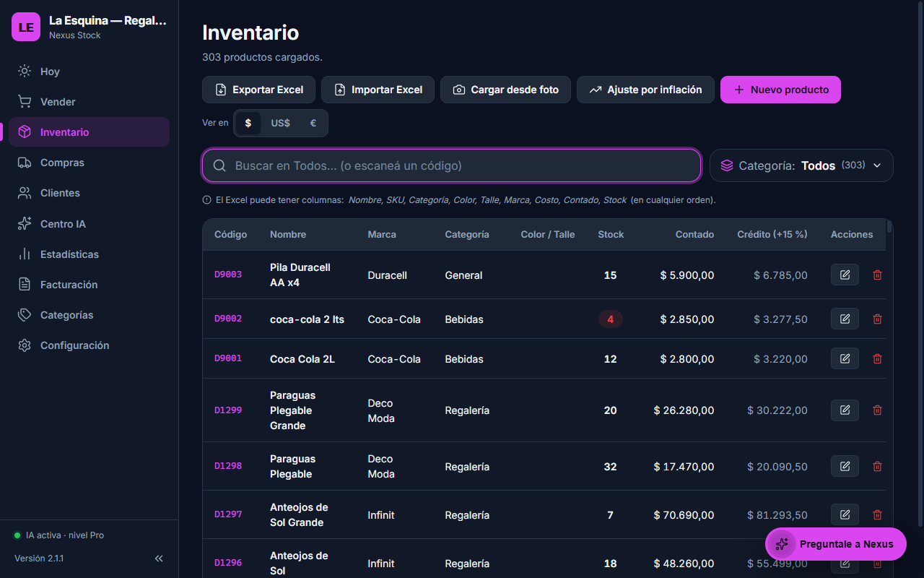Open the Categoría: Todos dropdown
The height and width of the screenshot is (578, 924).
tap(801, 165)
